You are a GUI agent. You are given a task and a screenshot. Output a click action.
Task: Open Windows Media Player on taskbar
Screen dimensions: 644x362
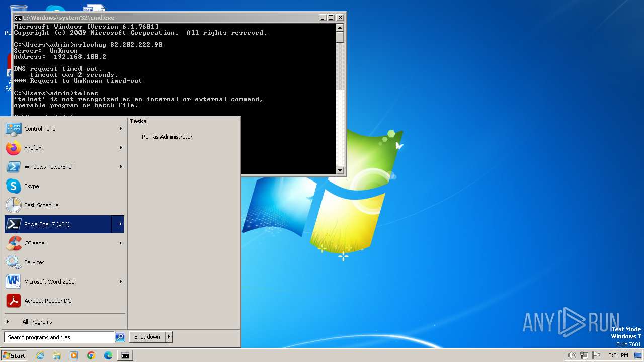point(74,355)
